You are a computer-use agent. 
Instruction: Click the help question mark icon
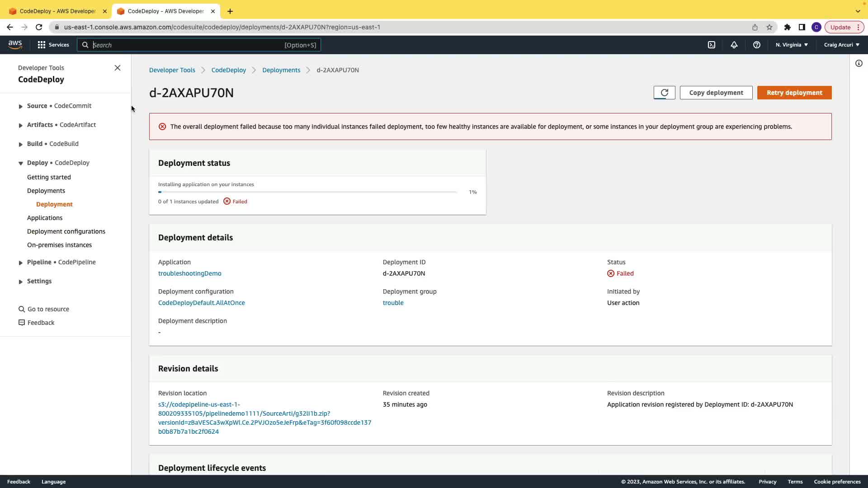click(757, 45)
